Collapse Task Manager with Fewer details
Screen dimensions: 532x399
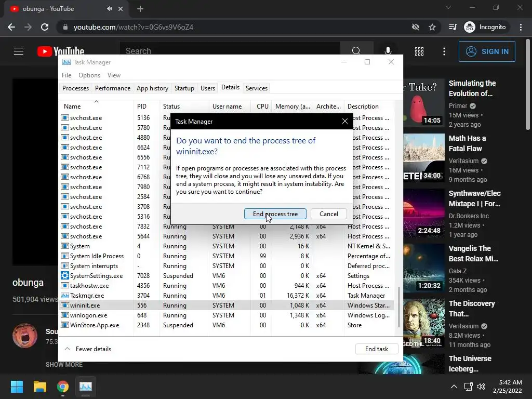(x=88, y=349)
